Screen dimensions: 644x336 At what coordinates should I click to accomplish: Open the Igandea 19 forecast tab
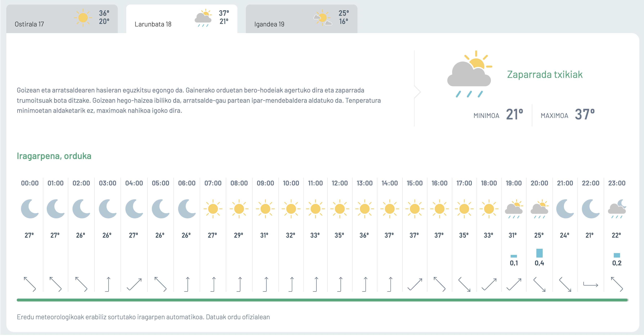[301, 19]
